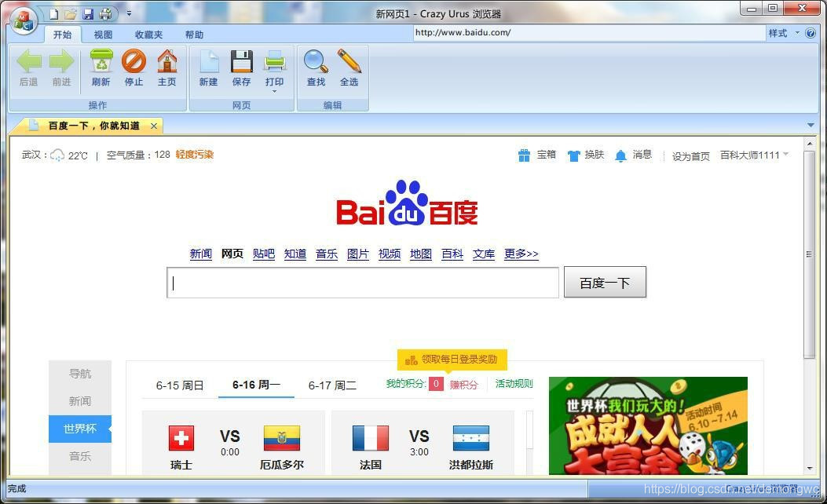Open the 更多>> link
This screenshot has height=504, width=827.
521,254
